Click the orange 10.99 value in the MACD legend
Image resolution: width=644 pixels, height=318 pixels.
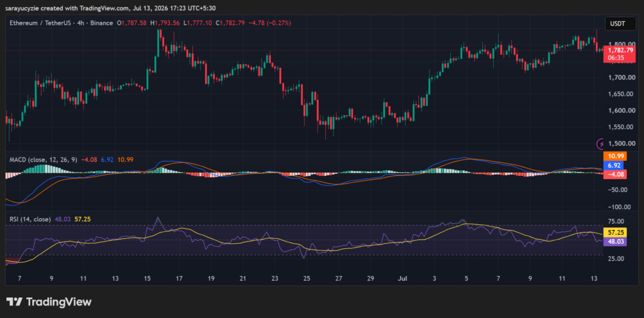click(x=125, y=160)
